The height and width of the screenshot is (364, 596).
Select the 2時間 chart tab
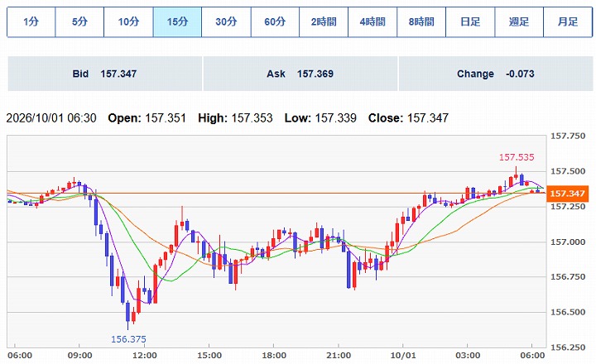(324, 22)
